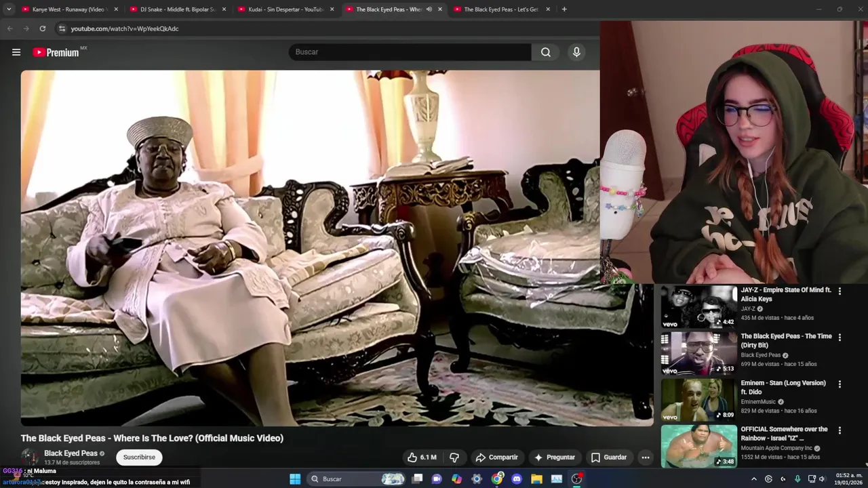Viewport: 868px width, 488px height.
Task: Show hidden system tray icons
Action: 753,479
